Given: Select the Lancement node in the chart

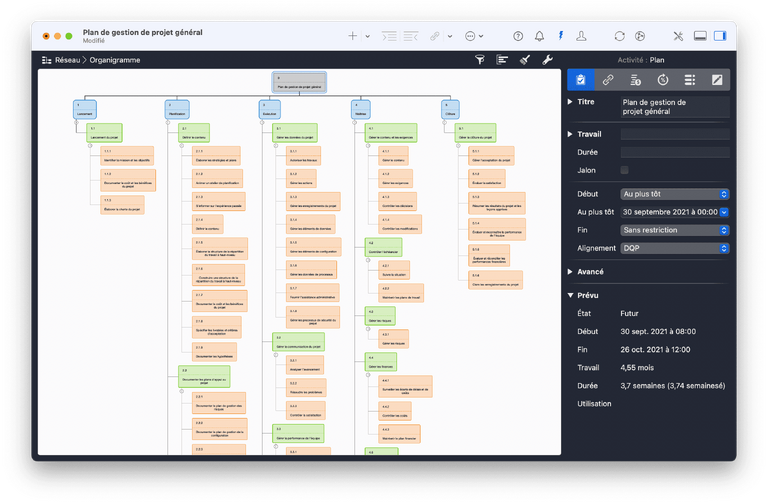Looking at the screenshot, I should pos(85,108).
